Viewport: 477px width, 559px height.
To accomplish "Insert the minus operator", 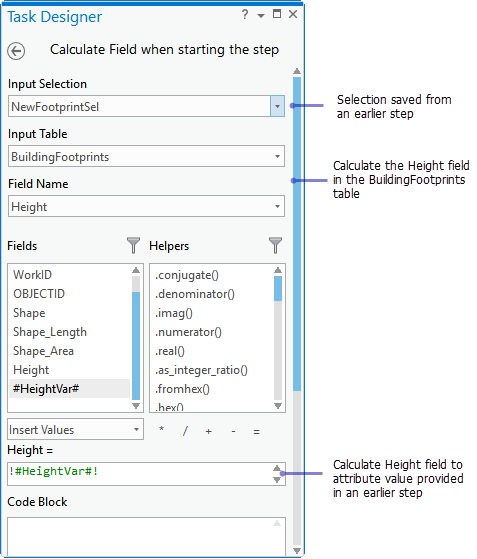I will click(x=233, y=431).
